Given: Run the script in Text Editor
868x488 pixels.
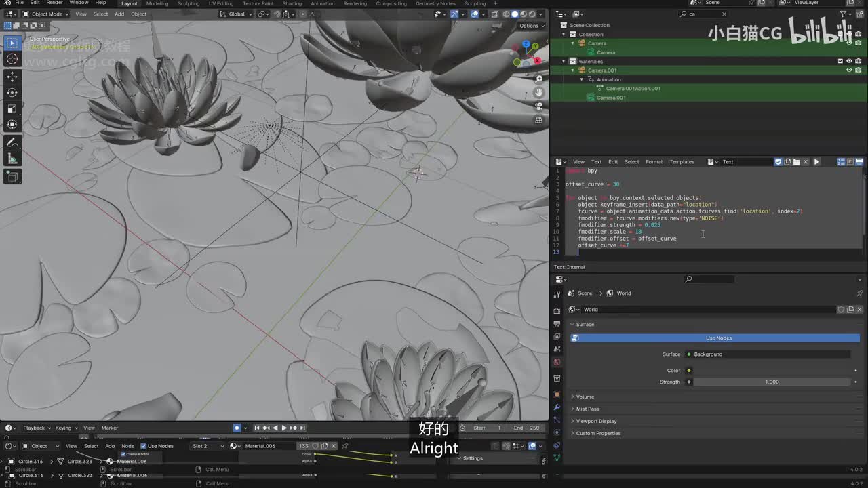Looking at the screenshot, I should (x=816, y=162).
